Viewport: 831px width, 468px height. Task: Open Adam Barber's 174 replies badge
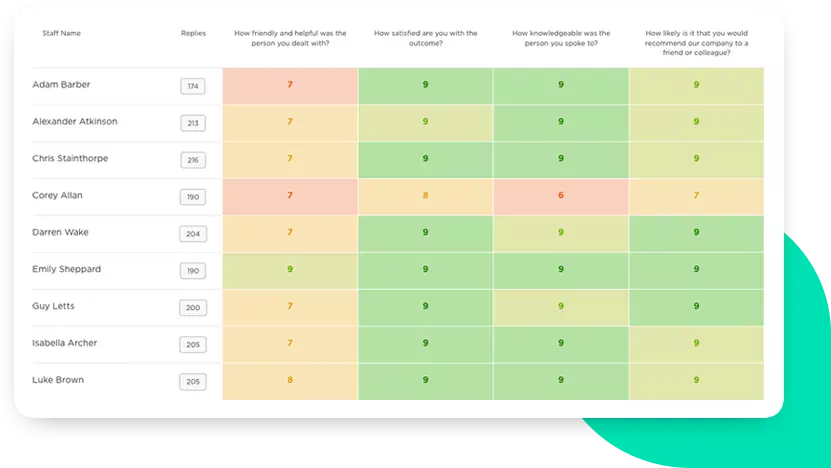(x=193, y=86)
